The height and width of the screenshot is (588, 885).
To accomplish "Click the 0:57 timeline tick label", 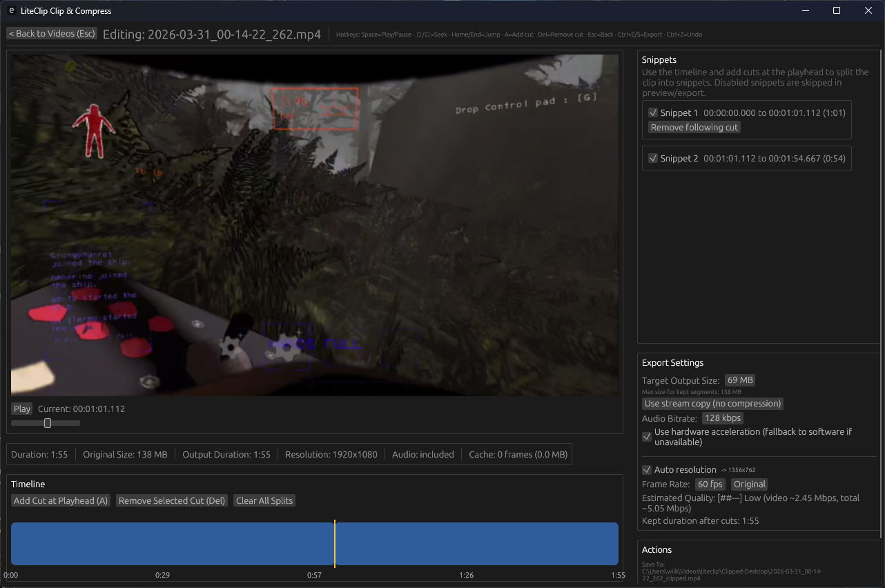I will [314, 575].
